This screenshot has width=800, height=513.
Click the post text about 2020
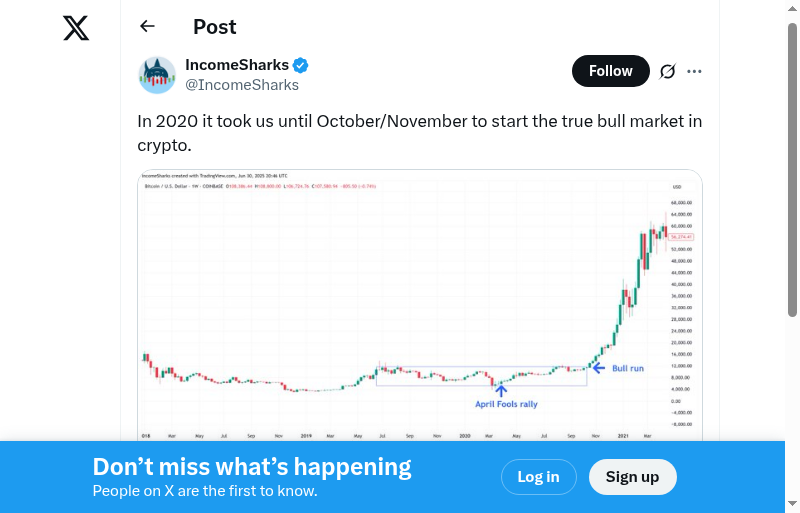point(419,133)
